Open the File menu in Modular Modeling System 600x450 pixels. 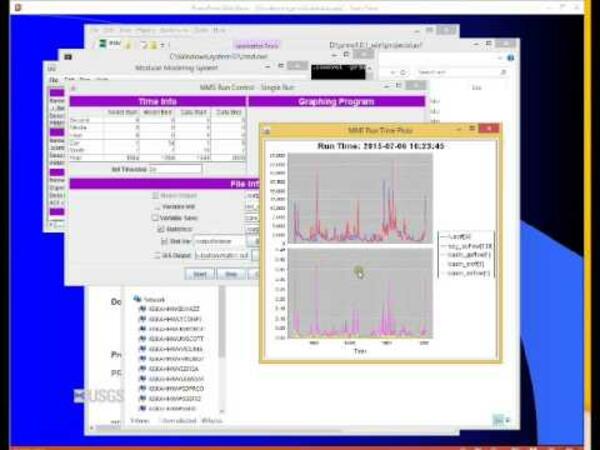[53, 78]
